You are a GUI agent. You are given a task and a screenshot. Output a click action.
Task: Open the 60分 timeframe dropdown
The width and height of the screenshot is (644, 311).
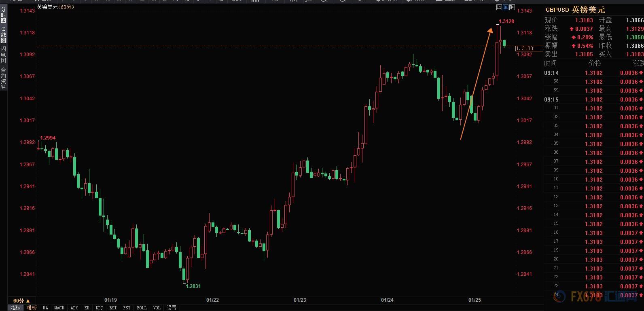[x=21, y=301]
